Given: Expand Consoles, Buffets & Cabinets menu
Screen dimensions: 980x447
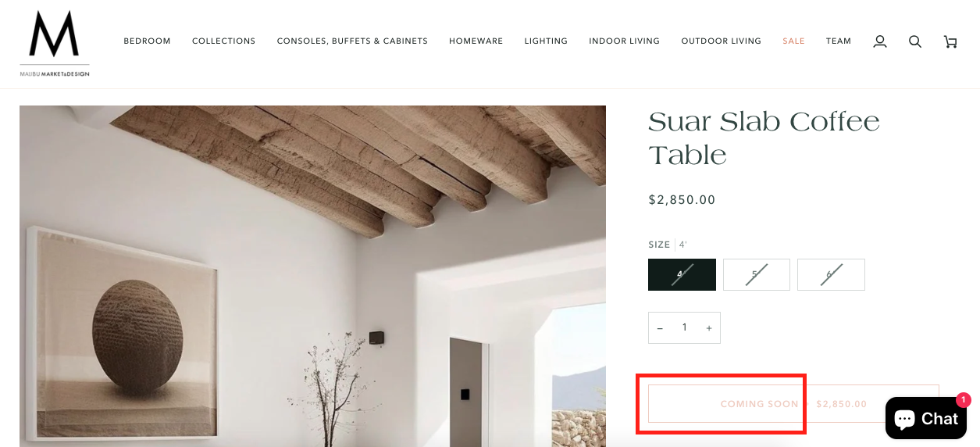Looking at the screenshot, I should tap(352, 41).
